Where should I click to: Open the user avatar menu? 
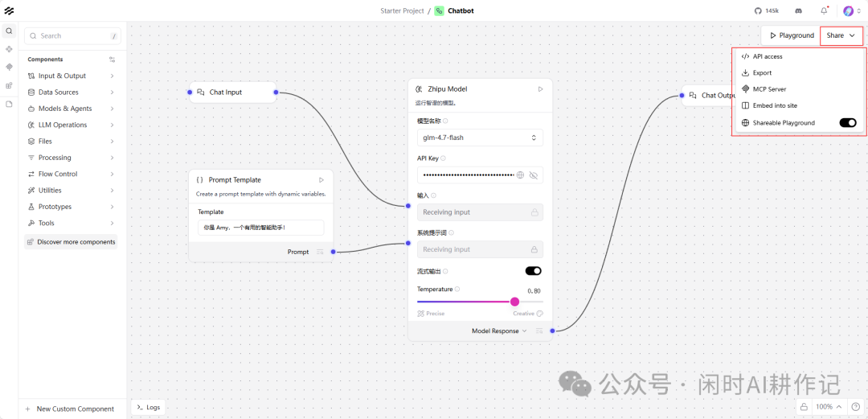852,10
